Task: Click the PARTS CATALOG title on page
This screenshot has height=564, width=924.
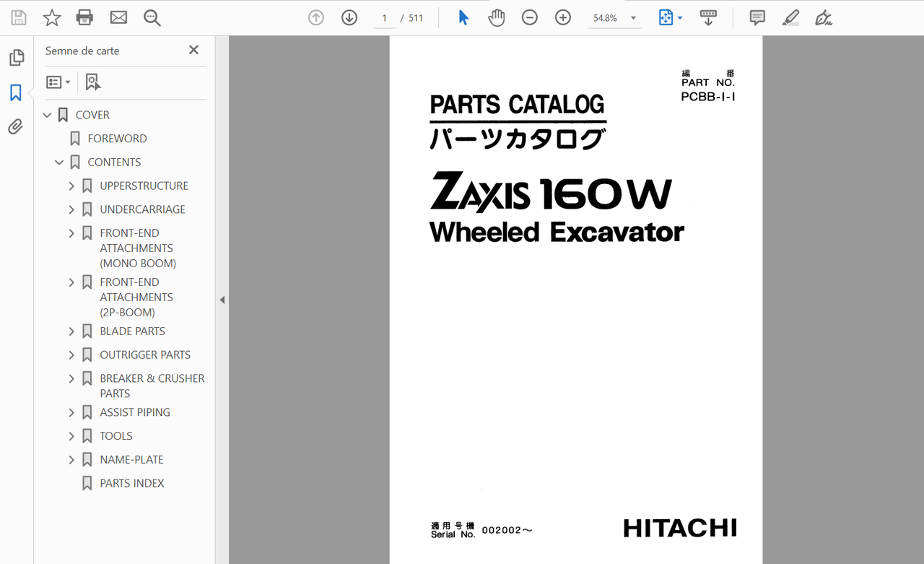Action: pyautogui.click(x=517, y=105)
